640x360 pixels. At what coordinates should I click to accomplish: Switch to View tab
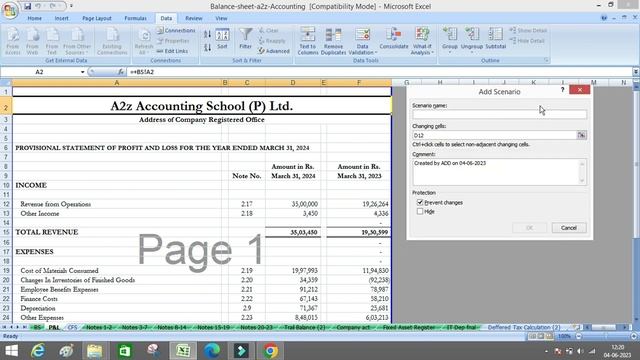pyautogui.click(x=221, y=18)
